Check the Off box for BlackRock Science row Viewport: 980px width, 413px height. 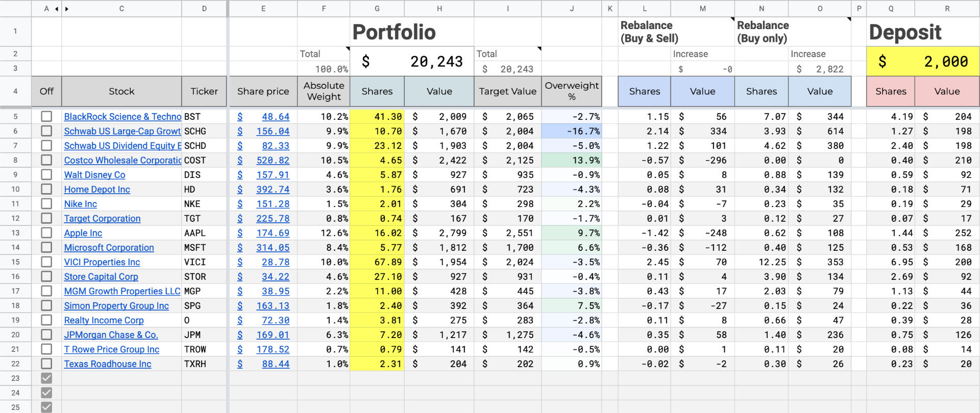coord(46,116)
